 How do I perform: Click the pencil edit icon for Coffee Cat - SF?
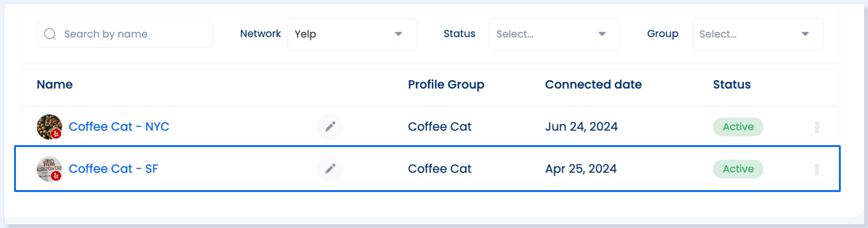(x=330, y=169)
